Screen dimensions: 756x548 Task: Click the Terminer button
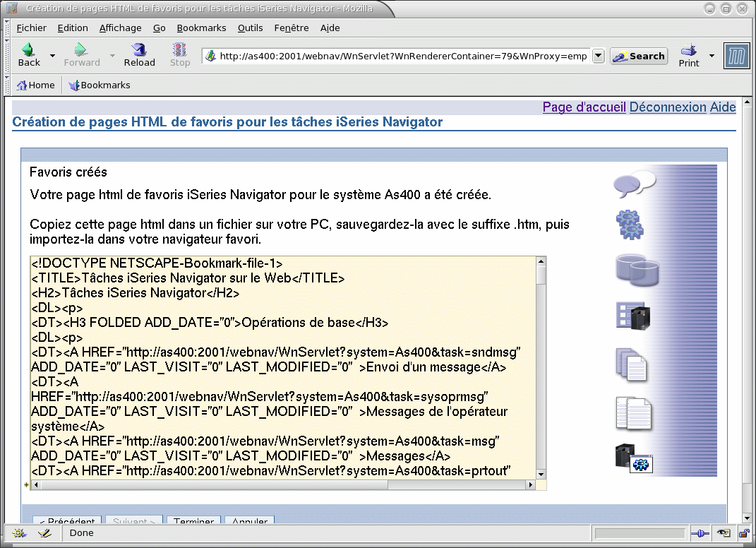point(193,520)
